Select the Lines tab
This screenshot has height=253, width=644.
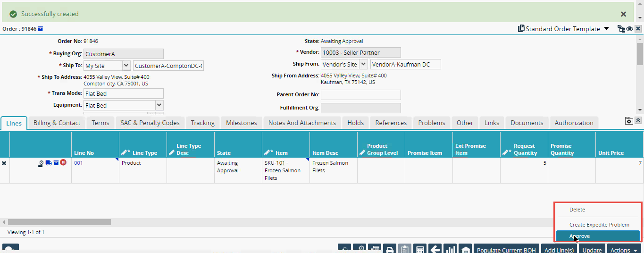pyautogui.click(x=14, y=123)
